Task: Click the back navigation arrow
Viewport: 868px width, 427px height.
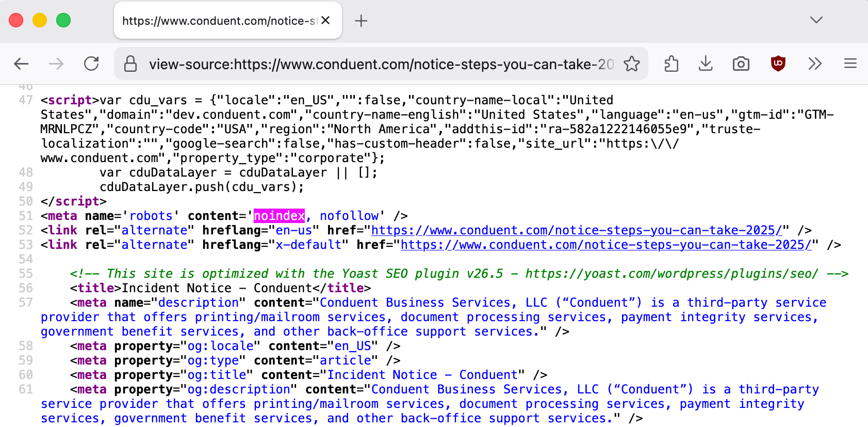Action: 21,64
